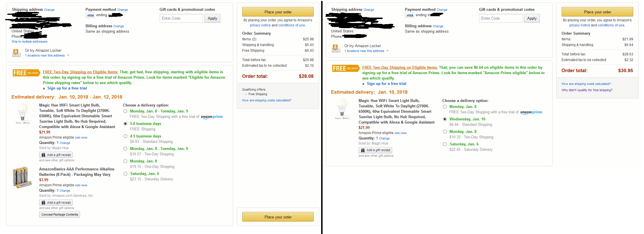The width and height of the screenshot is (644, 234).
Task: Click the gift box icon on the batteries' gift receipt button
Action: click(x=43, y=202)
